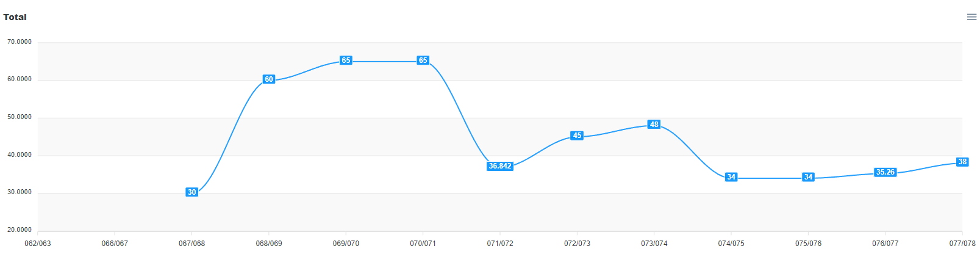
Task: Click the 077/078 x-axis label
Action: point(962,244)
